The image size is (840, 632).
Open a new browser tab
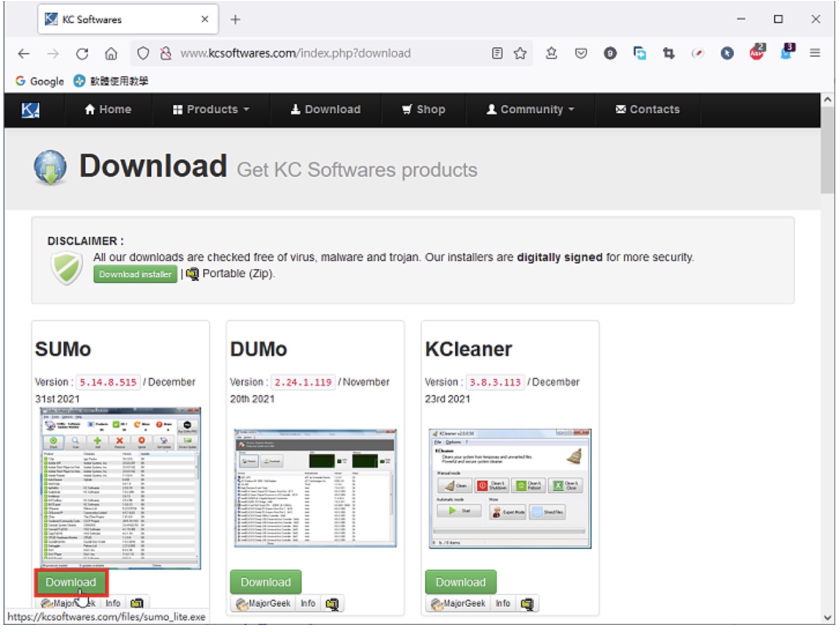235,20
